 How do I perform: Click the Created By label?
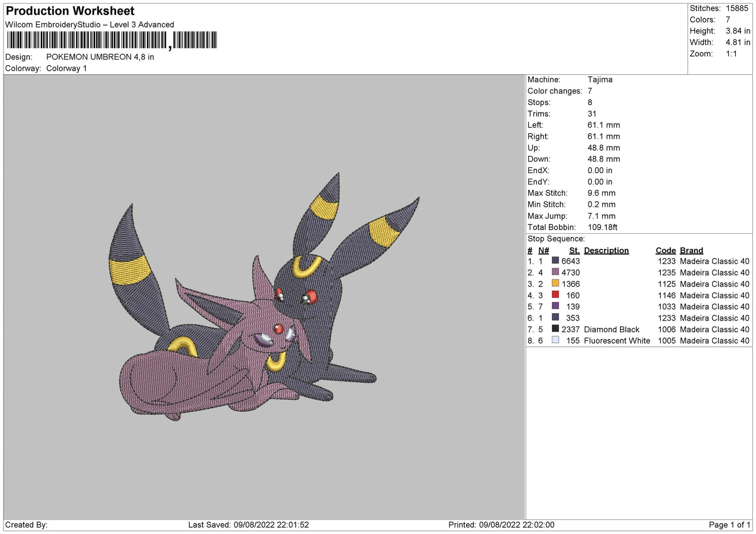(x=26, y=525)
